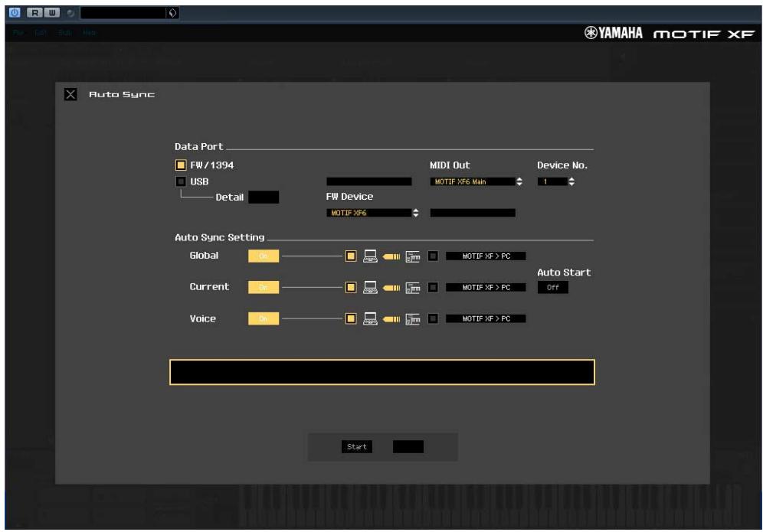763x532 pixels.
Task: Check the dark synth-side checkbox for Global
Action: click(433, 256)
